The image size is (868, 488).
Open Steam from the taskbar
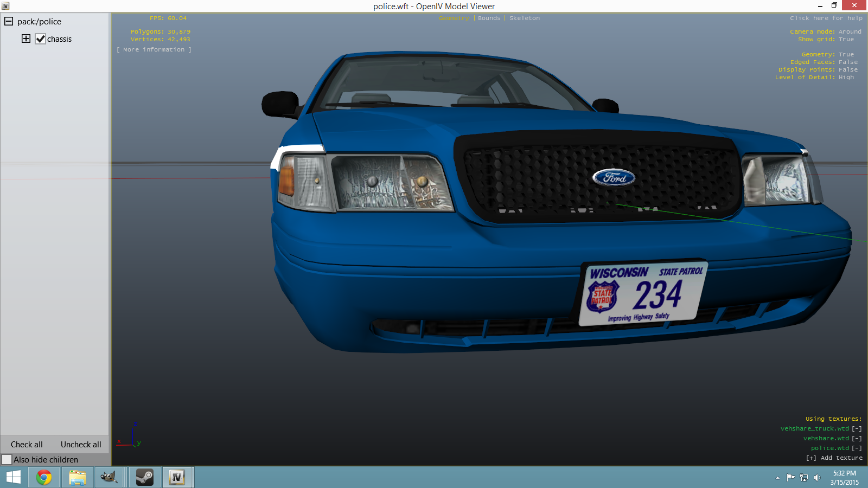tap(144, 477)
